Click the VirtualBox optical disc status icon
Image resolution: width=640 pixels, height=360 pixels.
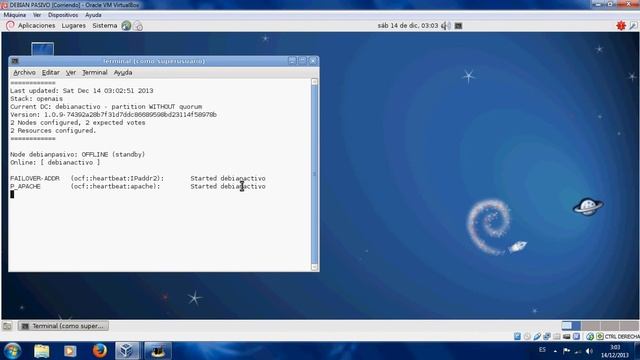coord(527,336)
